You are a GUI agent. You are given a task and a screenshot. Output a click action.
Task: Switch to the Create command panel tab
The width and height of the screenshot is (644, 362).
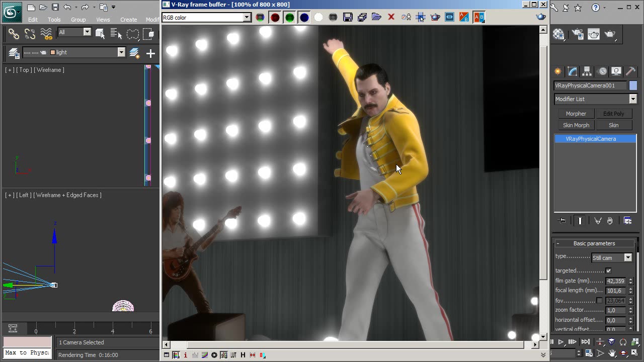(557, 71)
